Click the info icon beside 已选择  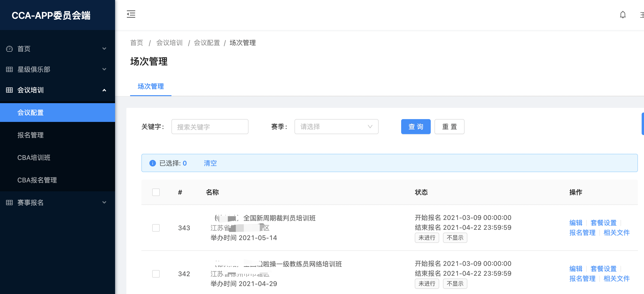coord(152,163)
